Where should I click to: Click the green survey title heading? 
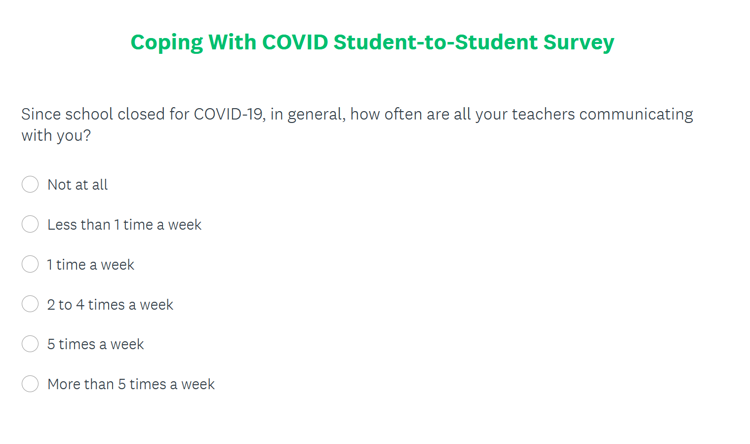[x=372, y=43]
